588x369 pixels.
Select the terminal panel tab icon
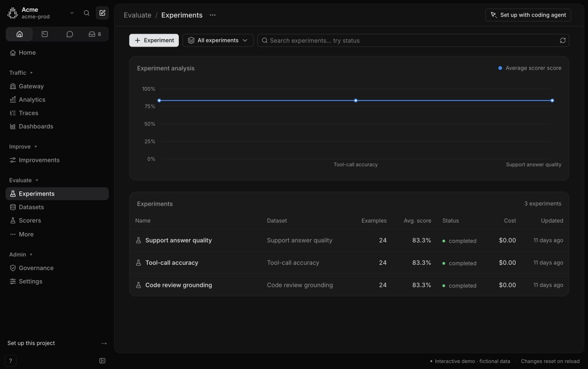click(45, 34)
